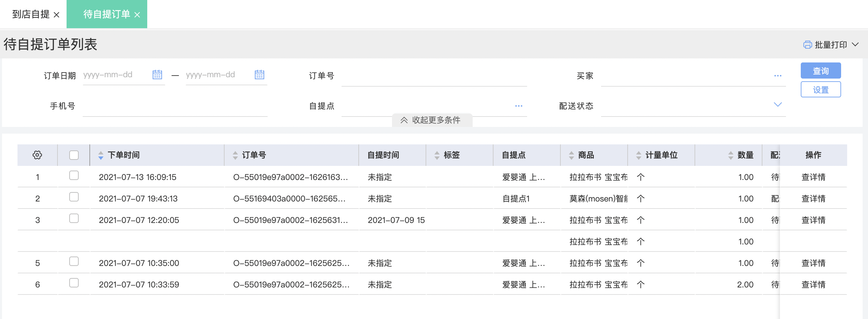Collapse filters via 收起更多条件
868x319 pixels.
pyautogui.click(x=432, y=120)
